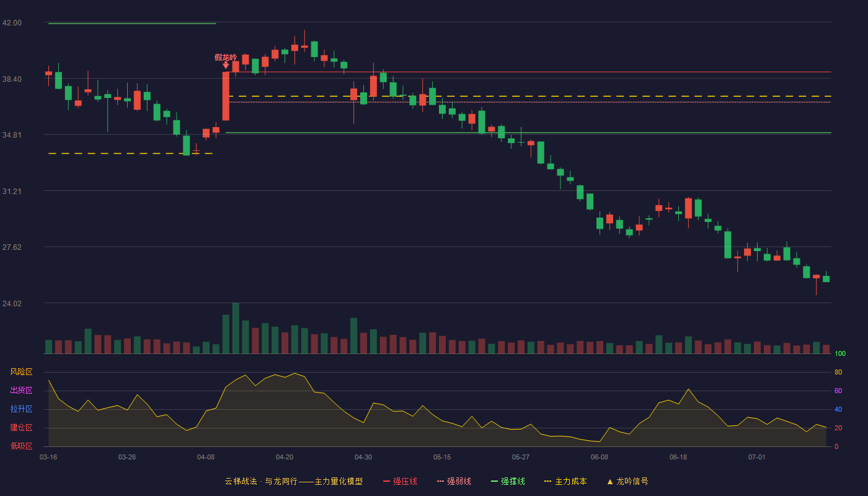Click the large red candlestick below 假龙吟
The height and width of the screenshot is (496, 868).
[226, 96]
